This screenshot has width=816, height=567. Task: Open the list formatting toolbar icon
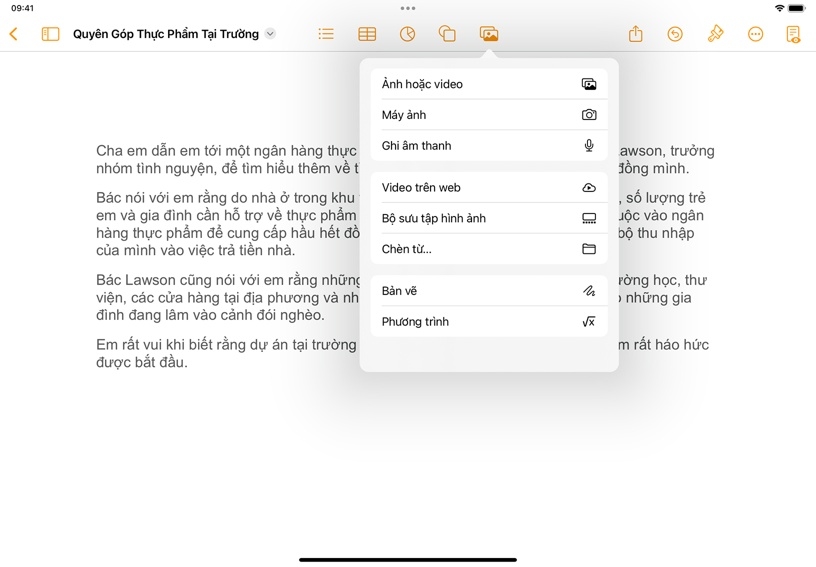click(326, 34)
